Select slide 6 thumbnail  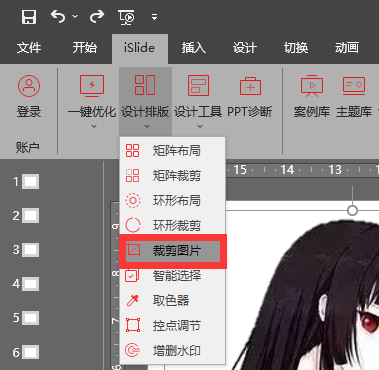[31, 352]
